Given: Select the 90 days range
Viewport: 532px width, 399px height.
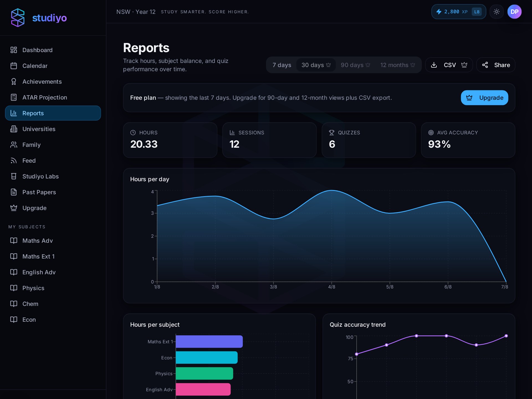Looking at the screenshot, I should click(355, 65).
